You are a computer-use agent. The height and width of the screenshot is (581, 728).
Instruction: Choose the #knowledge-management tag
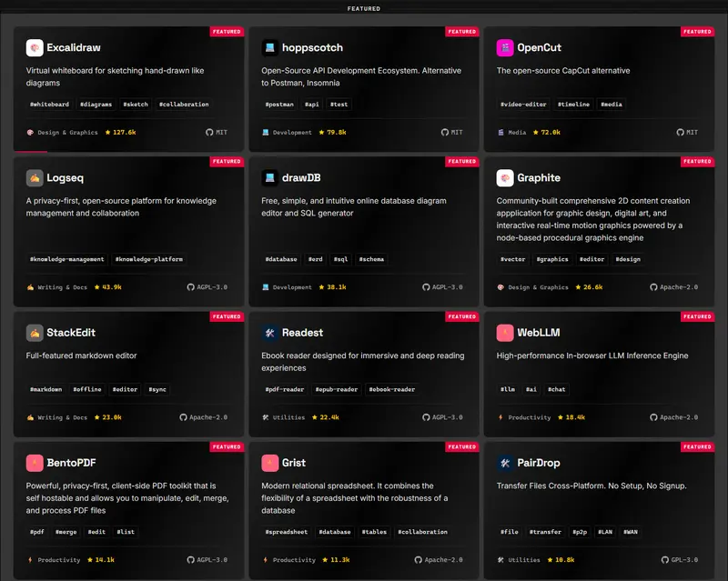(66, 259)
